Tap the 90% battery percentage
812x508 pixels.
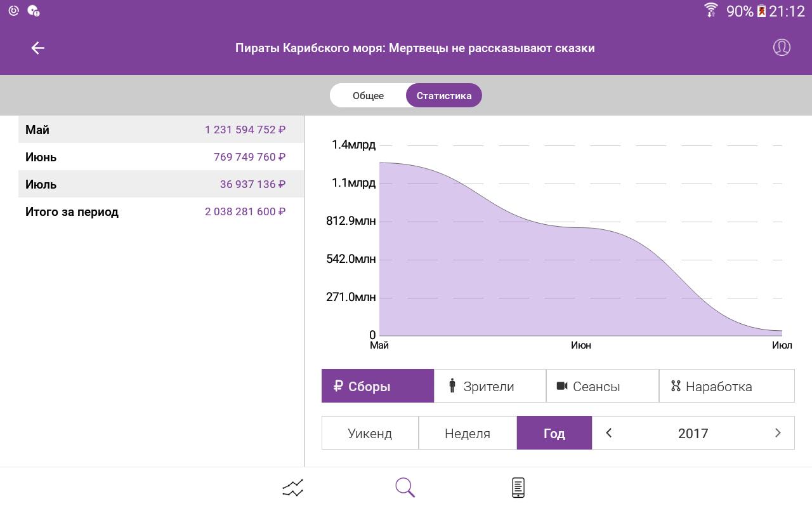coord(740,11)
